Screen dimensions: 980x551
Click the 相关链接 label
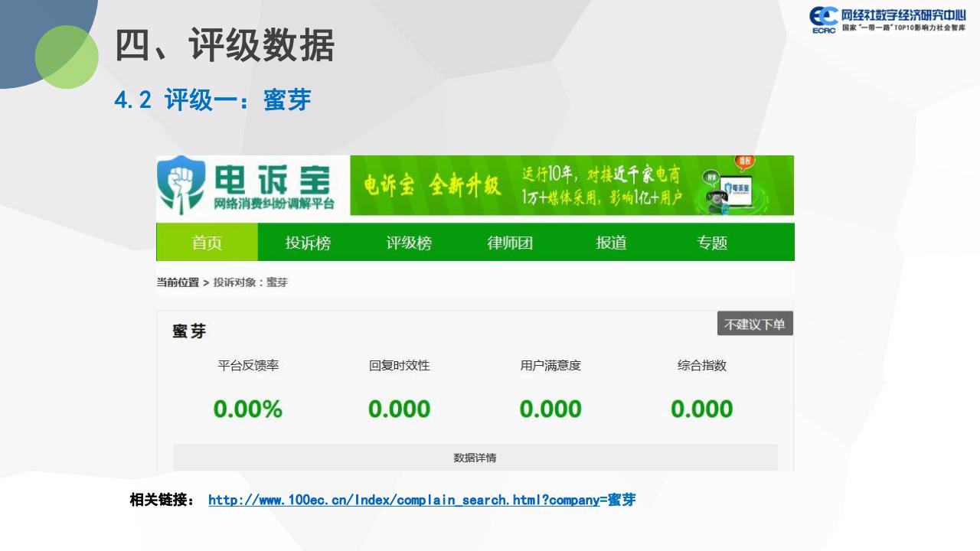pos(162,500)
